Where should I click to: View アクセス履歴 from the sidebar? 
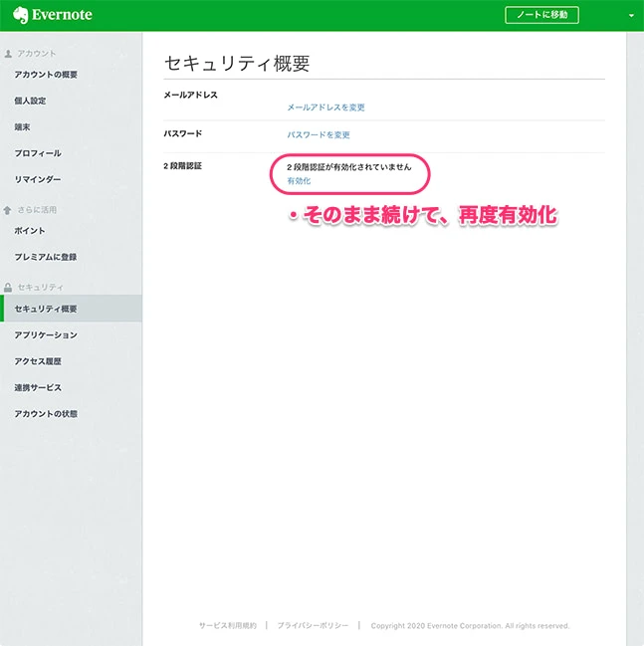pos(38,361)
